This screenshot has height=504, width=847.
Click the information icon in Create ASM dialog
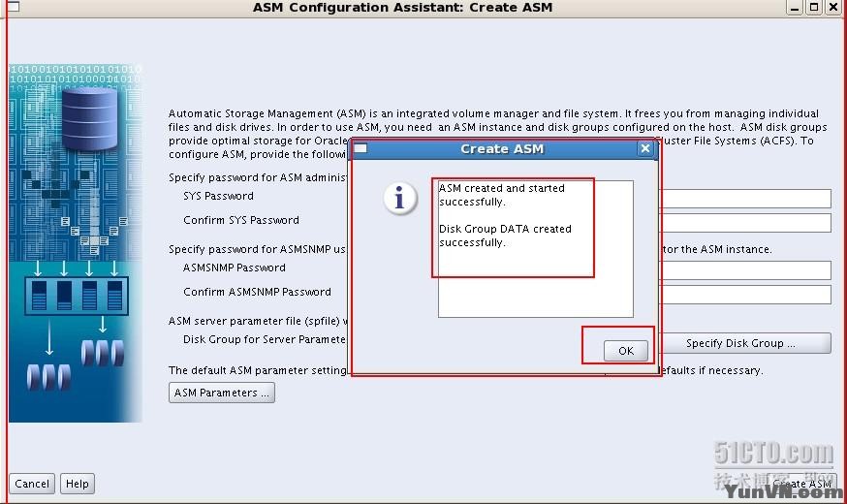[399, 198]
